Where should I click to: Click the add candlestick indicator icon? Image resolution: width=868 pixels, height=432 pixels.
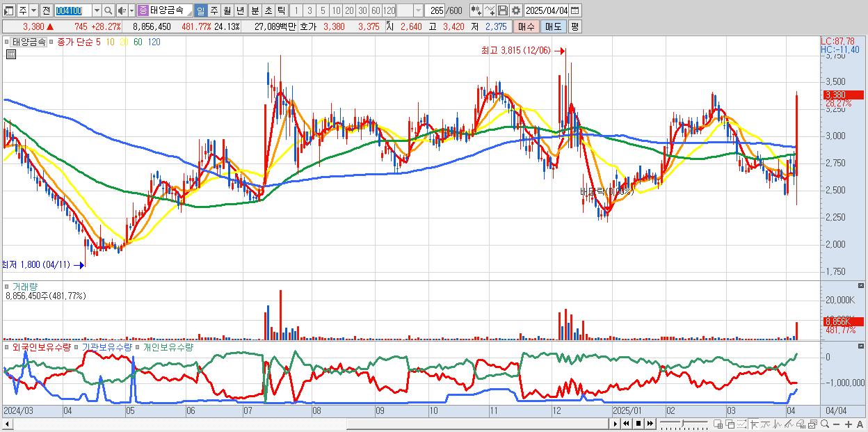(x=476, y=10)
